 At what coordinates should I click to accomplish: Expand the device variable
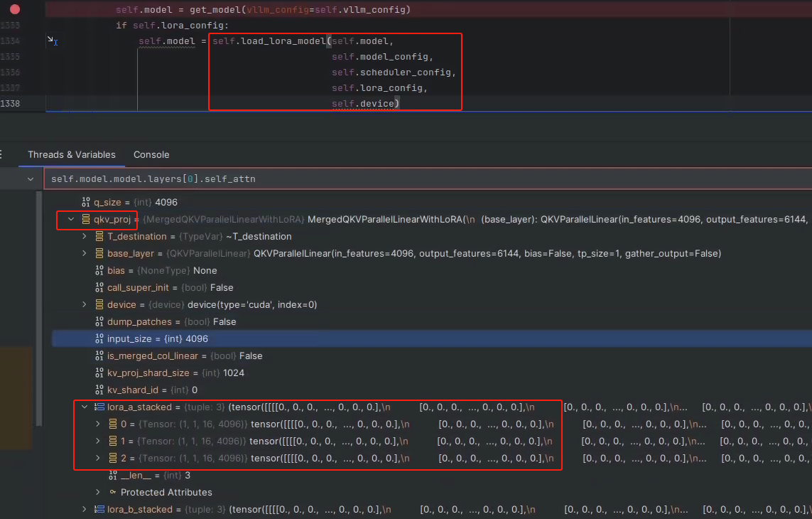pos(85,304)
